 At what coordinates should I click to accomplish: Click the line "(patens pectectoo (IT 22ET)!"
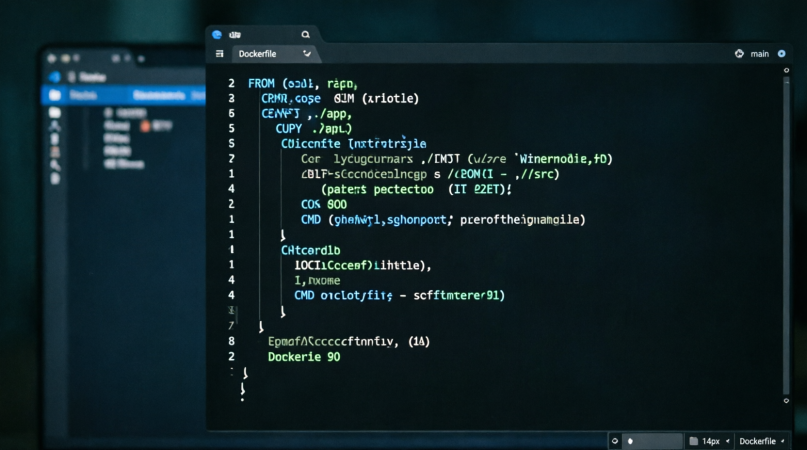[x=416, y=189]
